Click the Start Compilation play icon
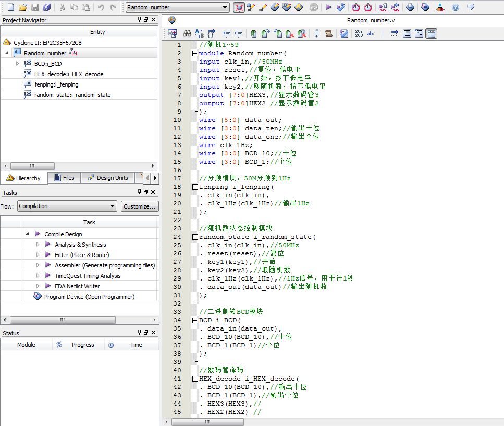504x426 pixels. [x=328, y=7]
